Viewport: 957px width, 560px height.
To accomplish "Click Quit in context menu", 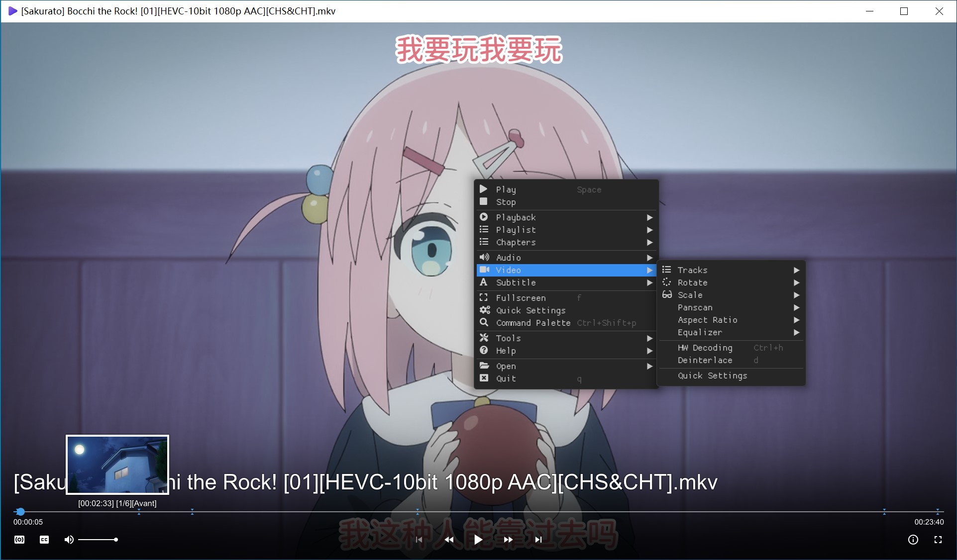I will [506, 378].
